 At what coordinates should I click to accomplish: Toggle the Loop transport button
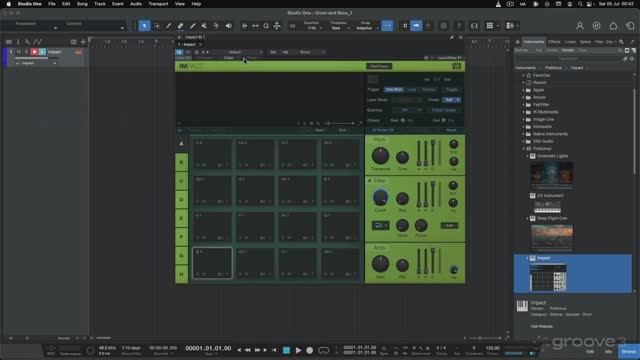[x=323, y=350]
